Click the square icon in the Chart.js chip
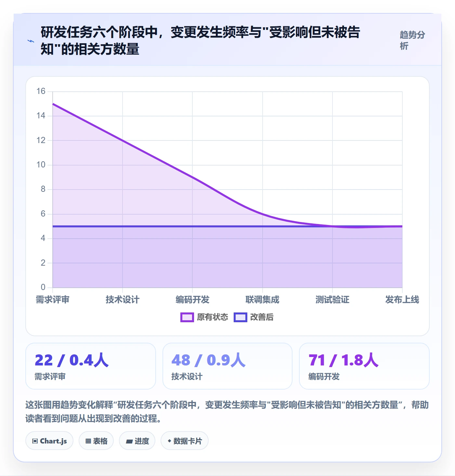455x476 pixels. pos(35,441)
